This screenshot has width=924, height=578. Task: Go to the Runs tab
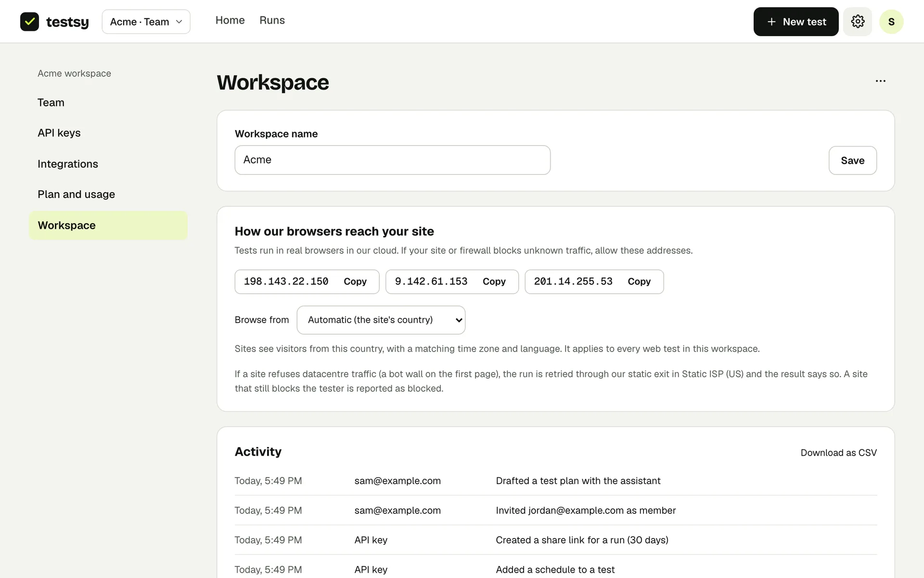[272, 20]
